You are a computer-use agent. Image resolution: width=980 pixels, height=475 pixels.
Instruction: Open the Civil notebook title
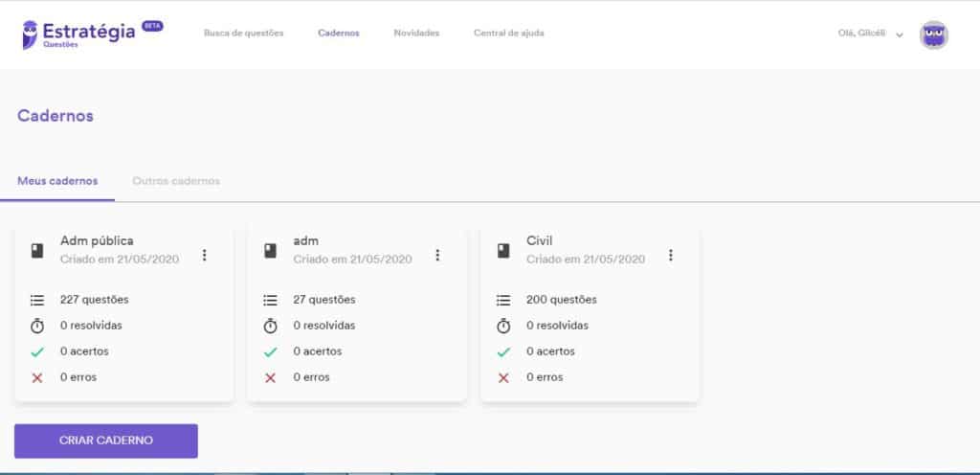540,240
